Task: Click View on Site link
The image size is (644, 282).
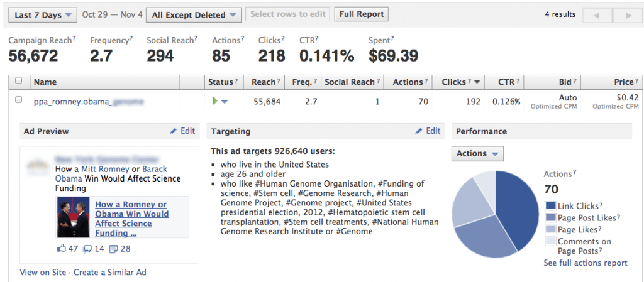Action: [x=43, y=272]
